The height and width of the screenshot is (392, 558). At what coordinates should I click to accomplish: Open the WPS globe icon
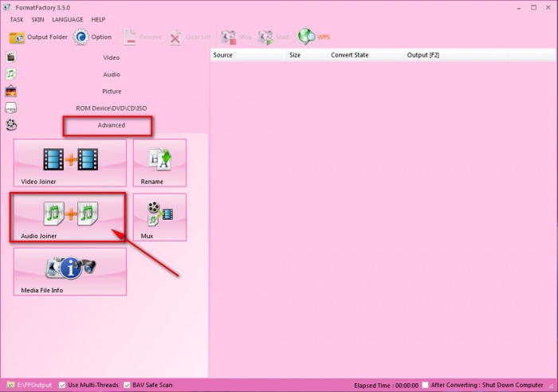pos(306,37)
